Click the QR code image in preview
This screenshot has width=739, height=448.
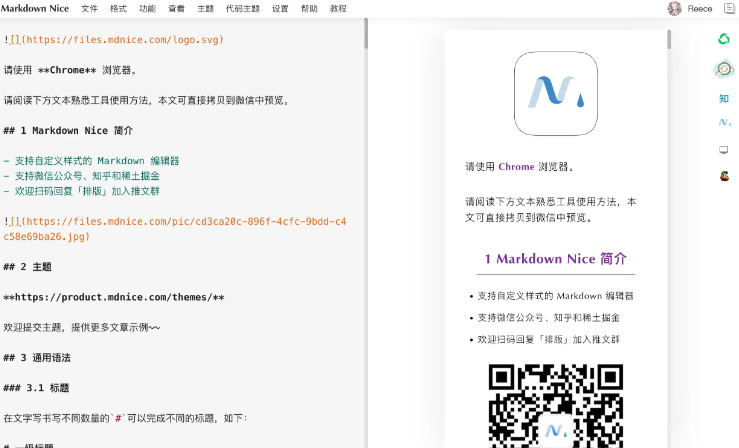coord(556,406)
